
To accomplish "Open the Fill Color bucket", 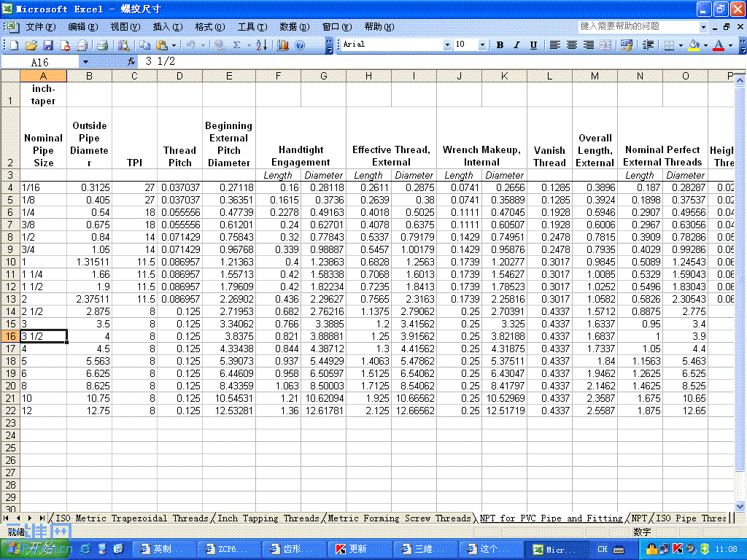I will [694, 44].
